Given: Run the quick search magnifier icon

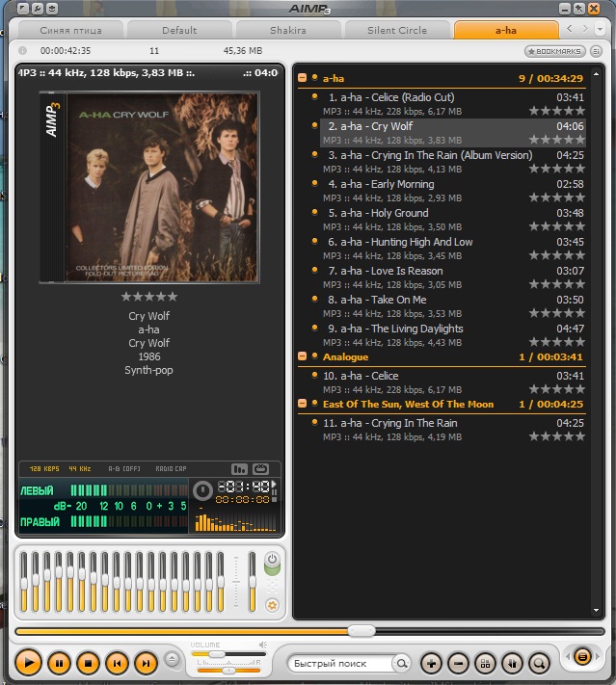Looking at the screenshot, I should point(401,664).
